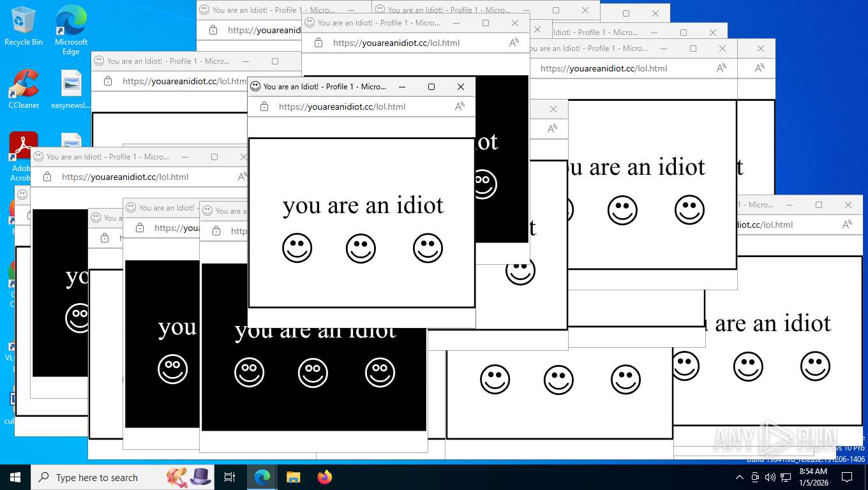Close the rightmost window titled '1 - Micro...'
The height and width of the screenshot is (490, 868).
[848, 205]
